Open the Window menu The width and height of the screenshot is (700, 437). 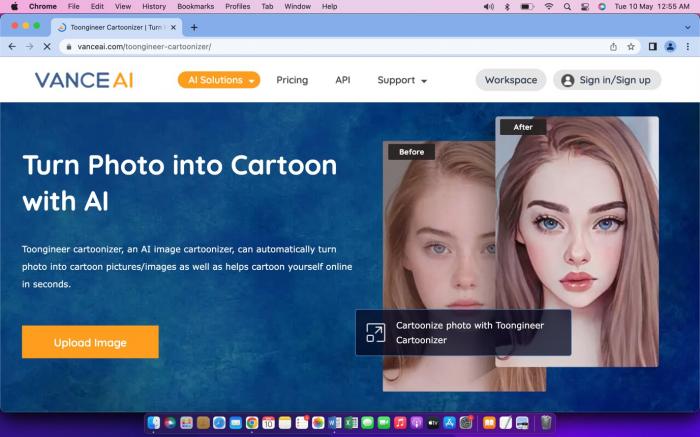click(297, 6)
